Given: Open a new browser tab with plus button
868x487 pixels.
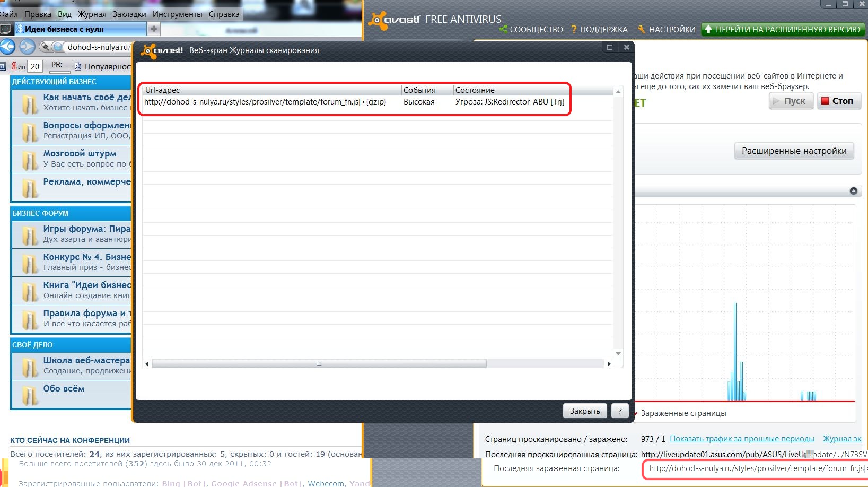Looking at the screenshot, I should point(153,29).
